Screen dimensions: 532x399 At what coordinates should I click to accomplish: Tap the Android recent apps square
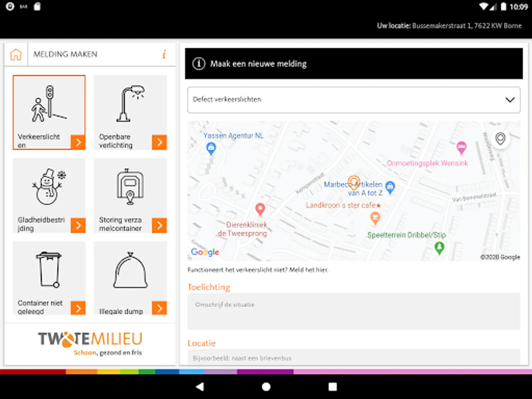(332, 387)
